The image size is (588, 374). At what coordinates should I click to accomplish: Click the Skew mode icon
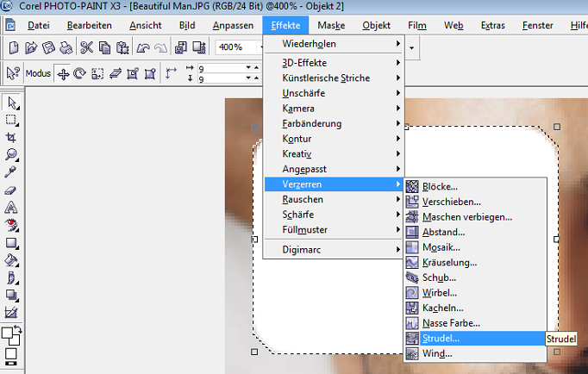(116, 73)
